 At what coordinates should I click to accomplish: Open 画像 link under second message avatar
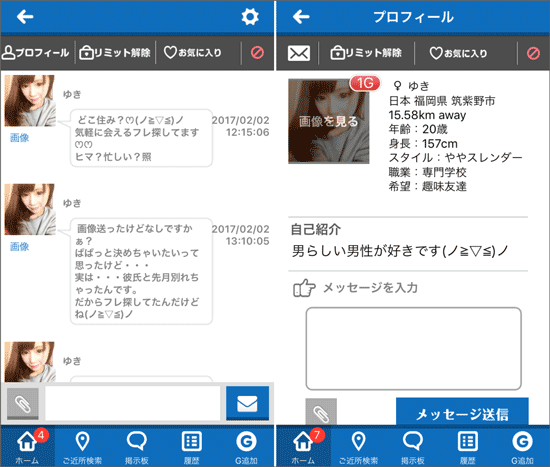coord(20,247)
